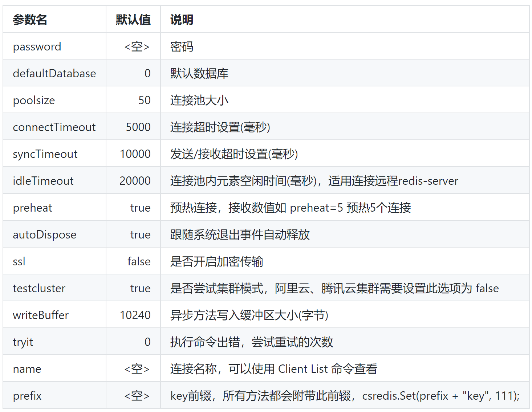Click the password parameter name cell
The image size is (532, 412).
tap(37, 46)
